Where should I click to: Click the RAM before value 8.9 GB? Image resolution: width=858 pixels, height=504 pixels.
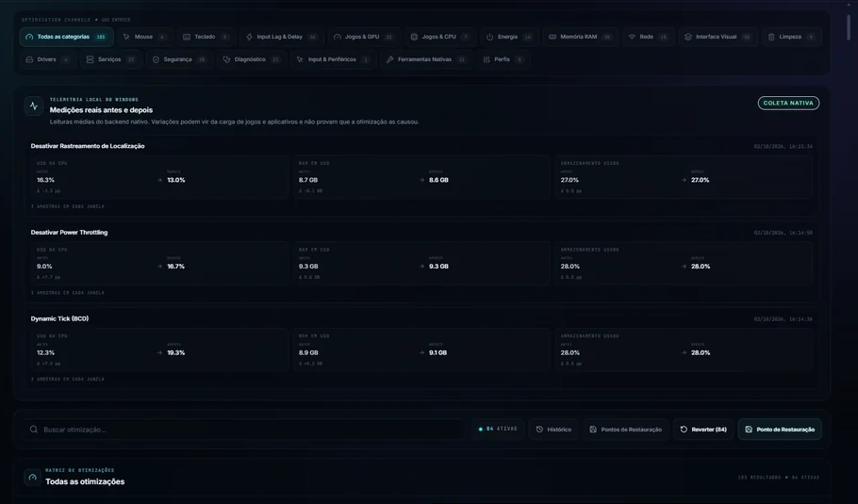point(308,352)
